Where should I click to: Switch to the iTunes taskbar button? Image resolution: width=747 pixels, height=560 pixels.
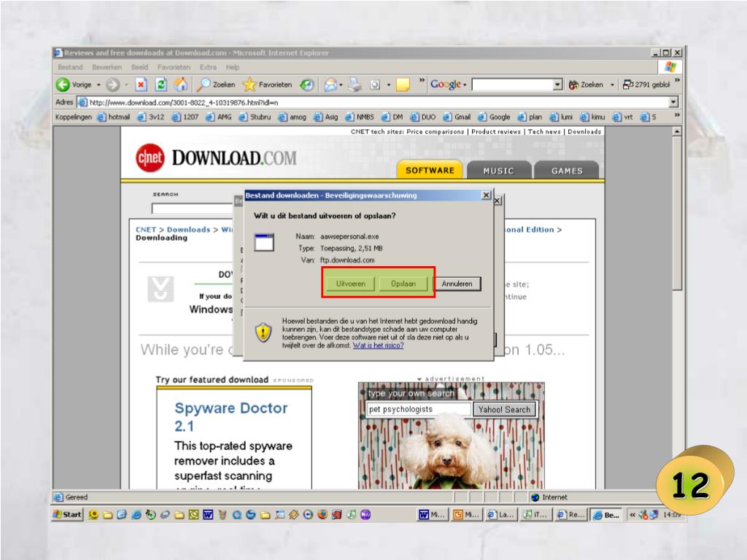536,515
